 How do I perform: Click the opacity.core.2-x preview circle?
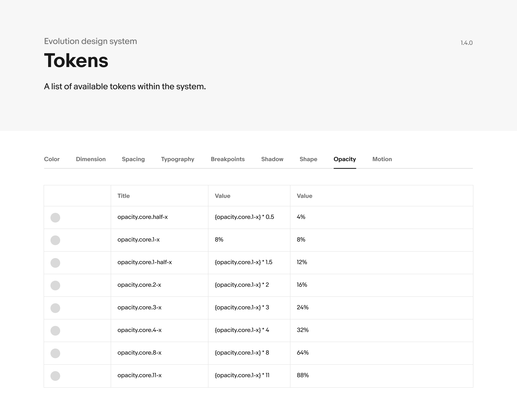(x=55, y=285)
